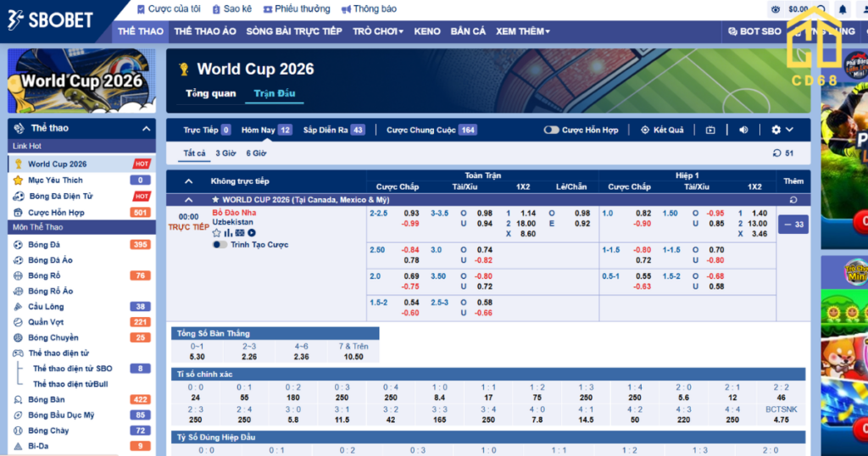Open BOT SBO chat
Viewport: 868px width, 456px height.
pos(754,31)
